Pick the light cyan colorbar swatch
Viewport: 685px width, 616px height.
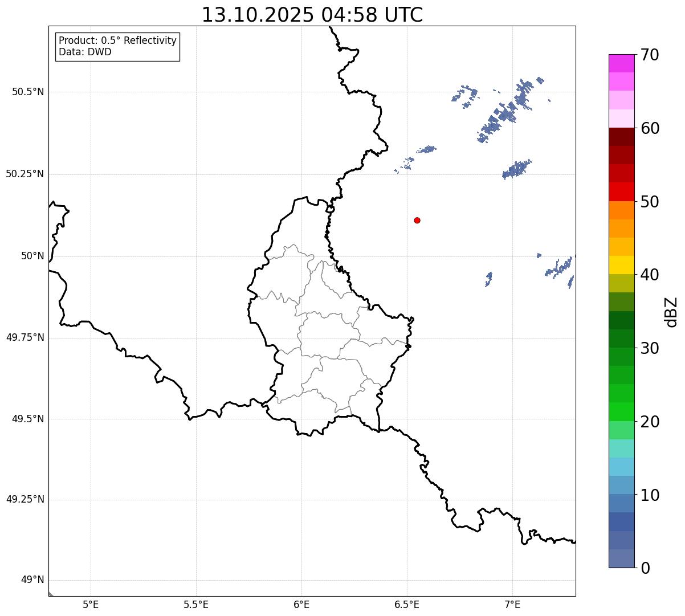(622, 466)
